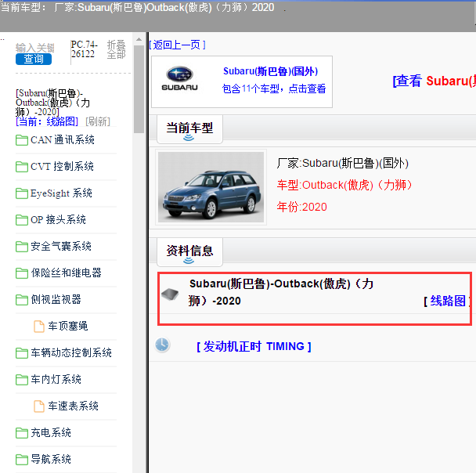Screen dimensions: 476x473
Task: Open the 安全气囊系统 folder icon
Action: 22,247
